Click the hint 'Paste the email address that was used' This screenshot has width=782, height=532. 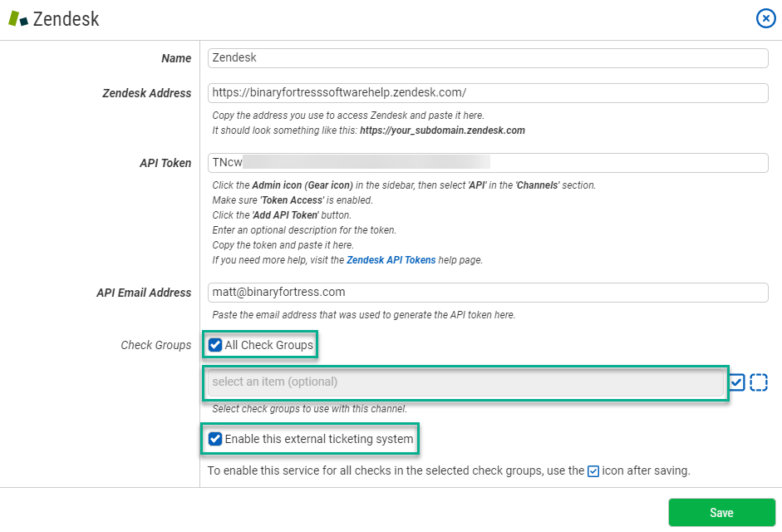click(363, 315)
